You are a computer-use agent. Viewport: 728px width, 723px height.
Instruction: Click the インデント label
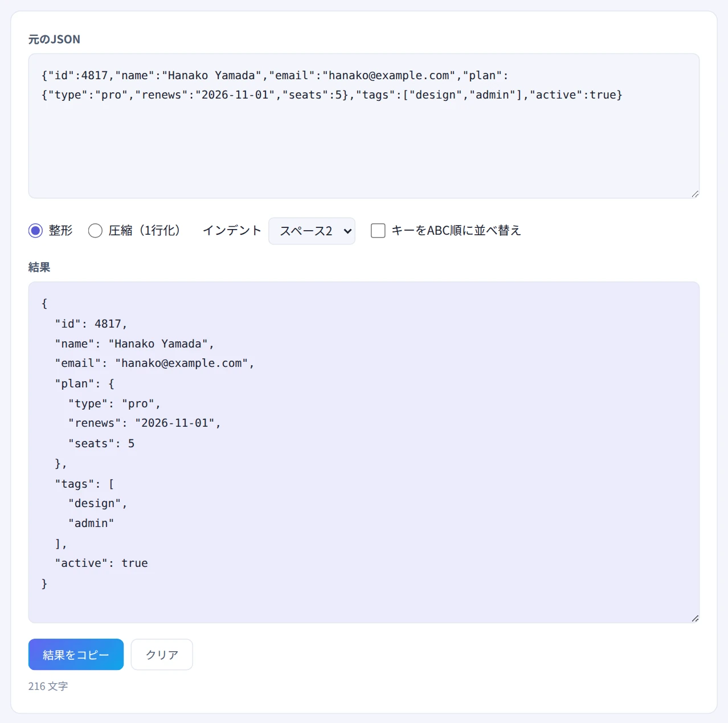[x=232, y=231]
